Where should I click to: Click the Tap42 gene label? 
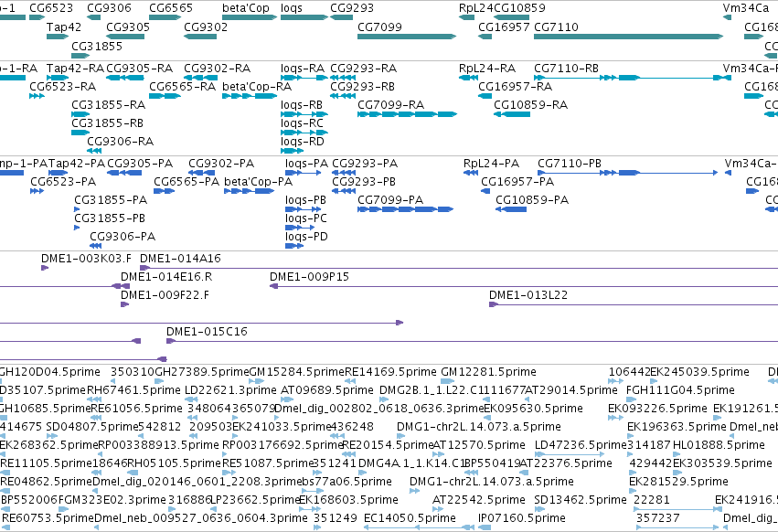(63, 27)
